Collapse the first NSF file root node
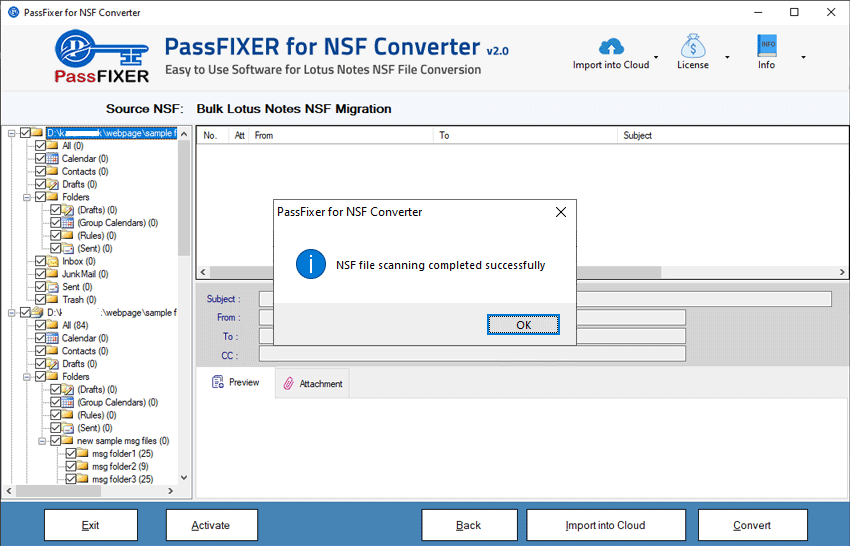 click(x=11, y=133)
